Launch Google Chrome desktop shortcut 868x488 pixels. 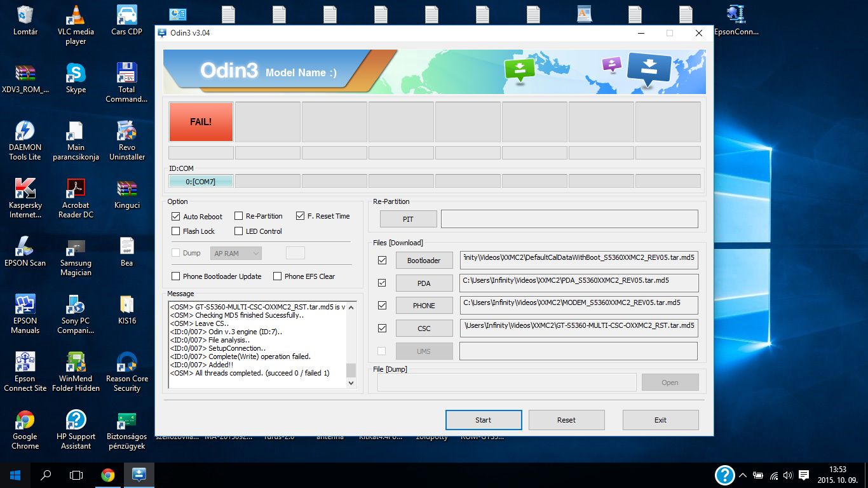25,430
